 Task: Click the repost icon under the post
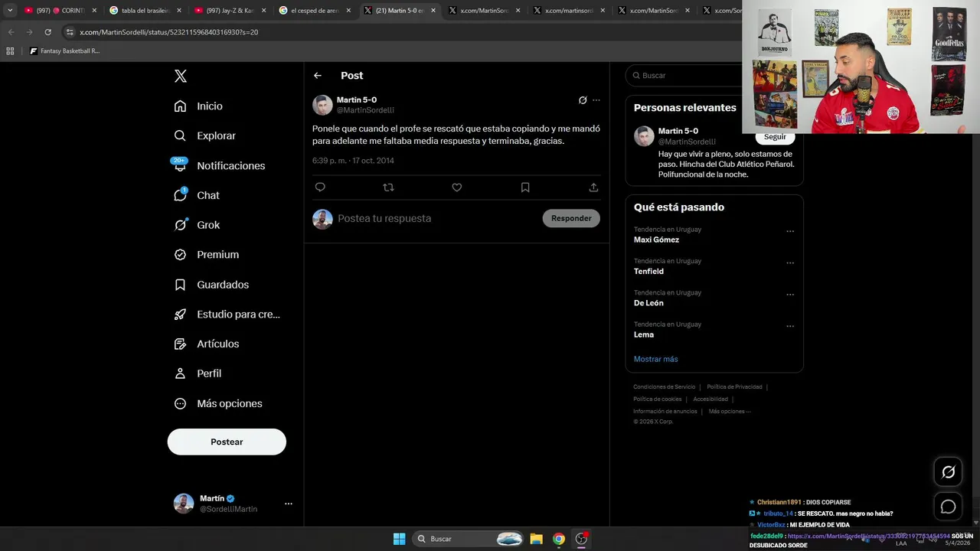388,187
